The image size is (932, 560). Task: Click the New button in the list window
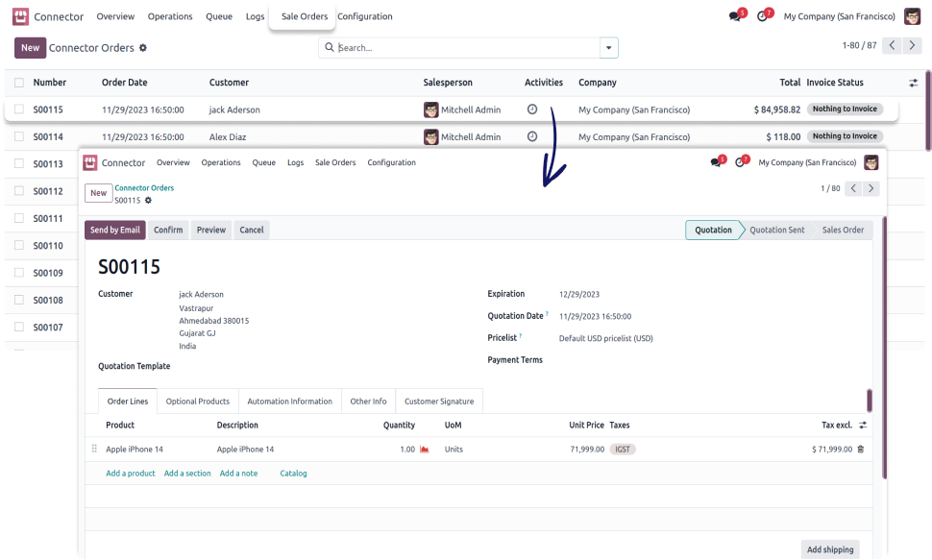click(31, 48)
